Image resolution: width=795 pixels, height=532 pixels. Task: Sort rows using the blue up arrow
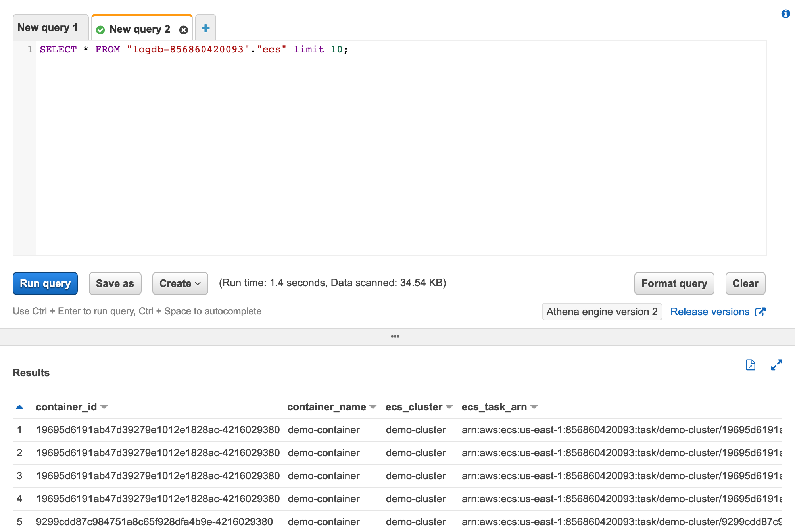point(19,407)
